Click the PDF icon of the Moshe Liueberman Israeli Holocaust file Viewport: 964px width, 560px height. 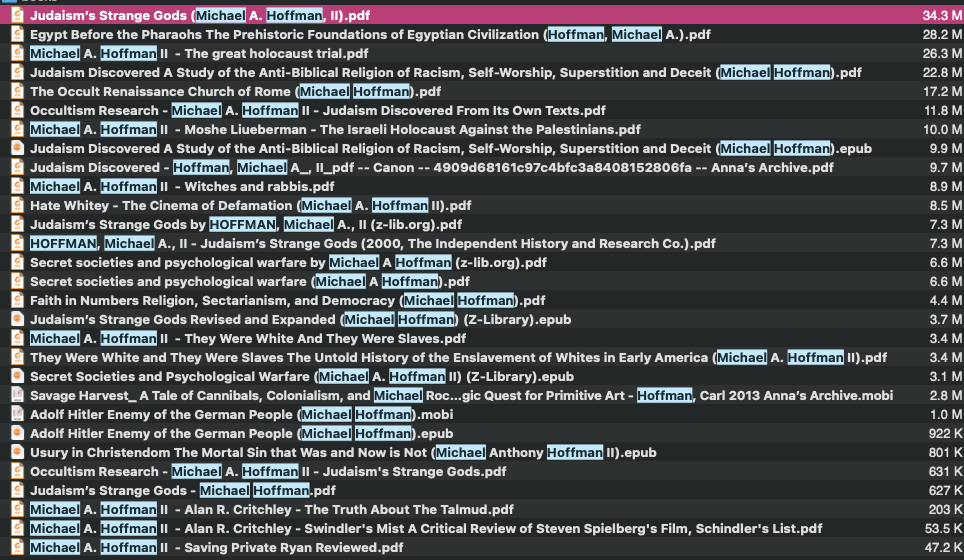18,130
